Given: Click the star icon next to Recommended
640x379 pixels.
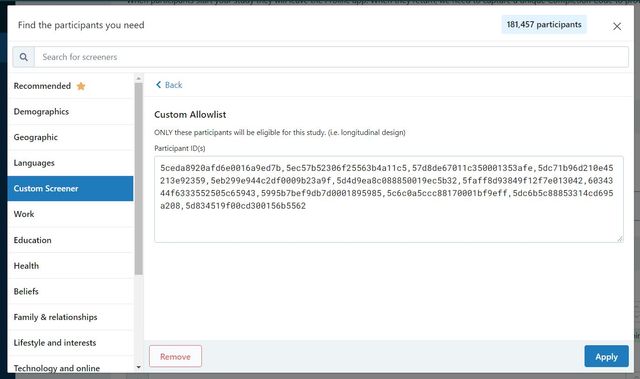Looking at the screenshot, I should 81,86.
